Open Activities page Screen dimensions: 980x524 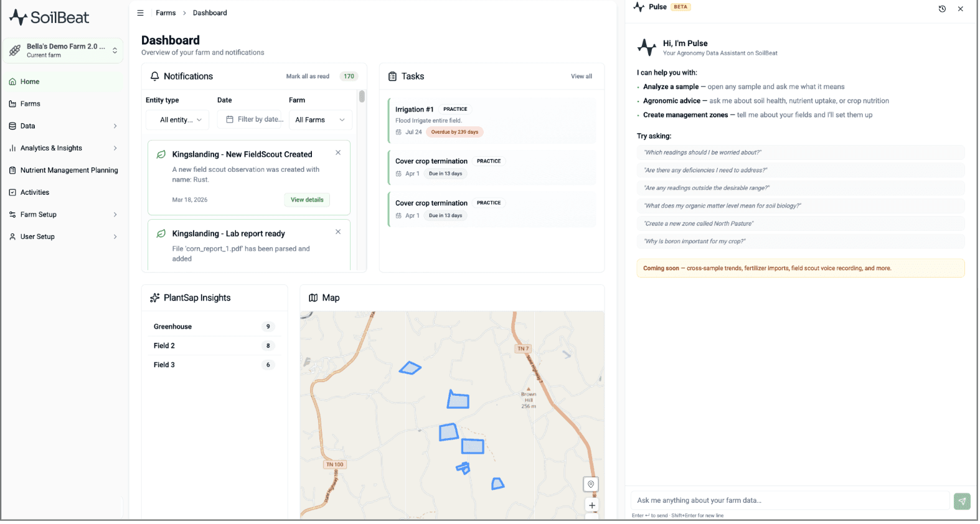coord(63,192)
